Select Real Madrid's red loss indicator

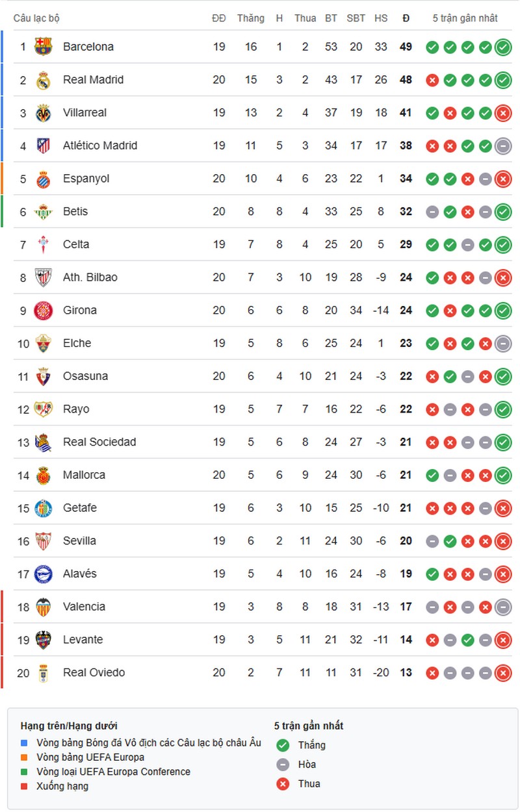click(432, 80)
